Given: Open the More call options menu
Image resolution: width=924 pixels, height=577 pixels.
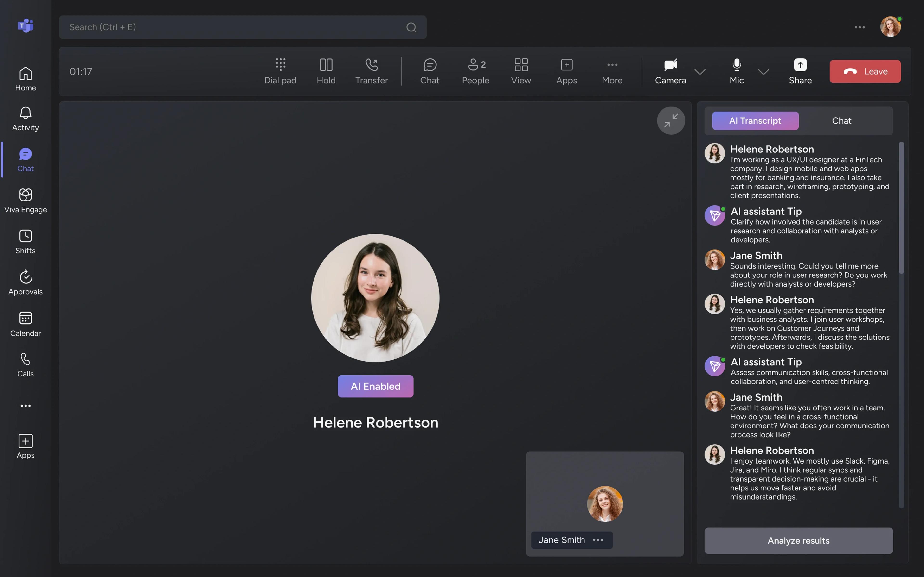Looking at the screenshot, I should click(612, 71).
